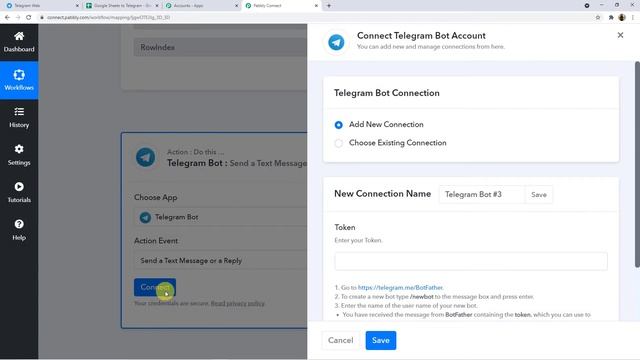640x360 pixels.
Task: Open Tutorials in sidebar
Action: (x=19, y=192)
